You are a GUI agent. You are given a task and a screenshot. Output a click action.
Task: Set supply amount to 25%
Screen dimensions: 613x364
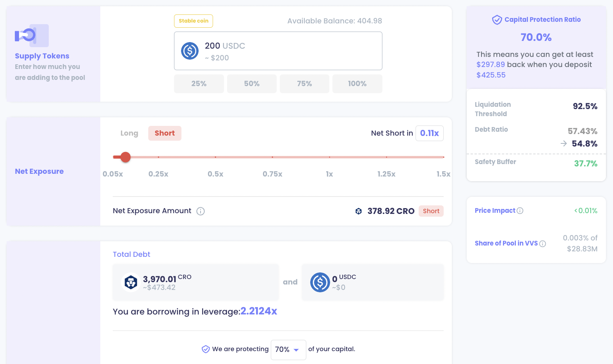199,84
